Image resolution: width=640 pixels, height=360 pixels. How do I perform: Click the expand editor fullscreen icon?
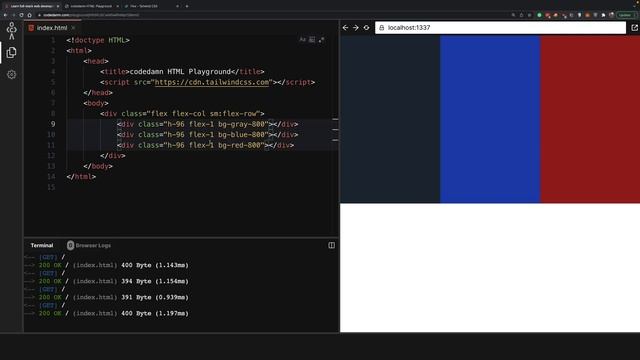click(322, 40)
